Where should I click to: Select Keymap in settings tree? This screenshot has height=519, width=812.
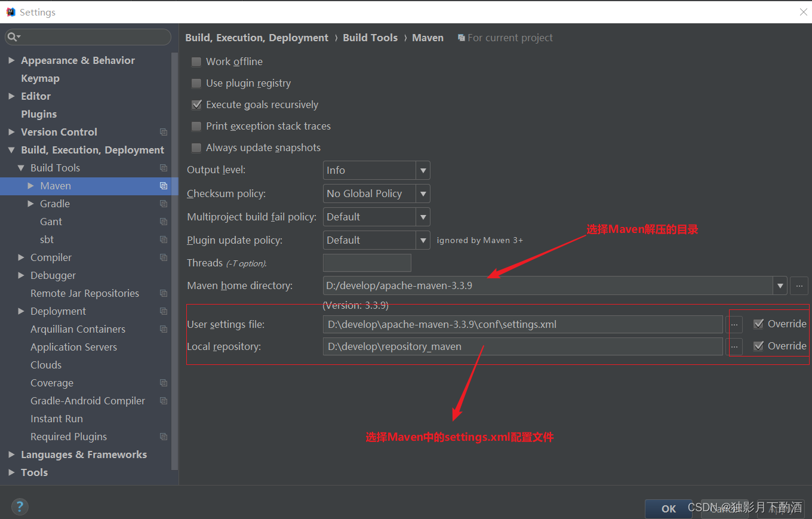click(40, 78)
